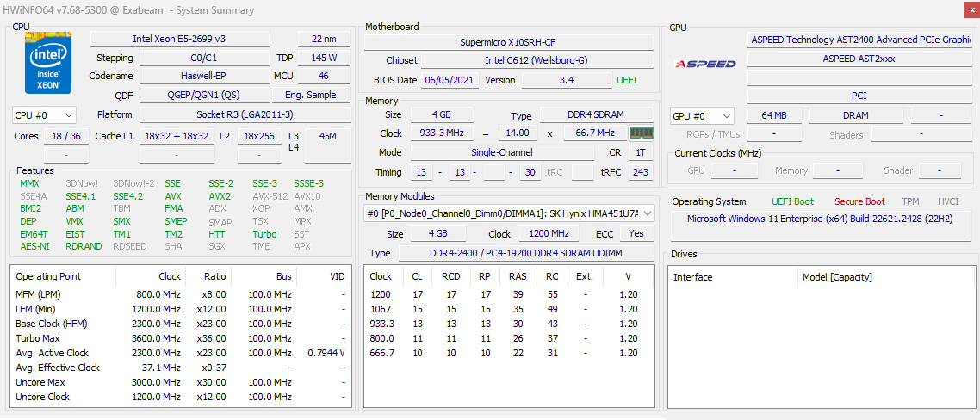980x420 pixels.
Task: Click the AVX2 feature indicator
Action: point(220,196)
